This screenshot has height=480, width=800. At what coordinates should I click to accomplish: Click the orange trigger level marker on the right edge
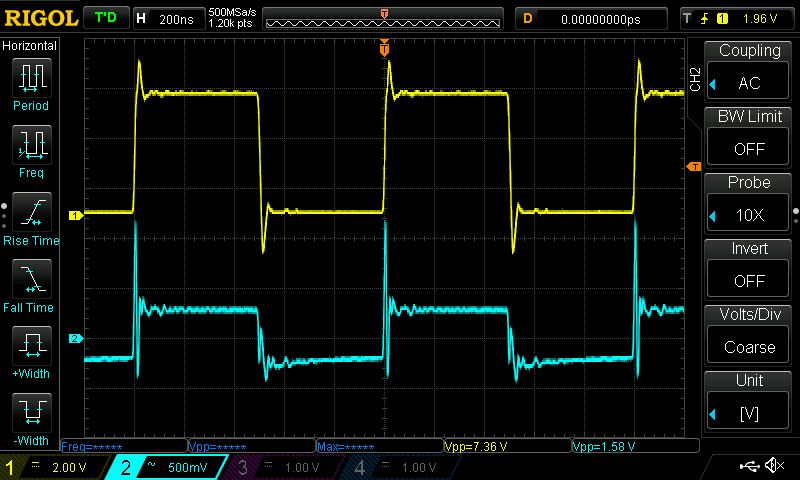694,166
